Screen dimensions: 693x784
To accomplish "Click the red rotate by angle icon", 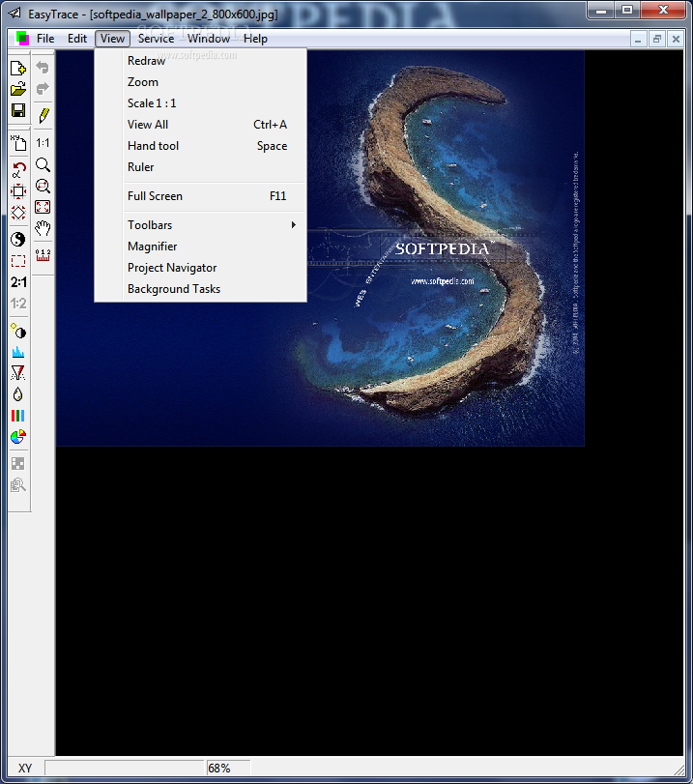I will pyautogui.click(x=18, y=170).
